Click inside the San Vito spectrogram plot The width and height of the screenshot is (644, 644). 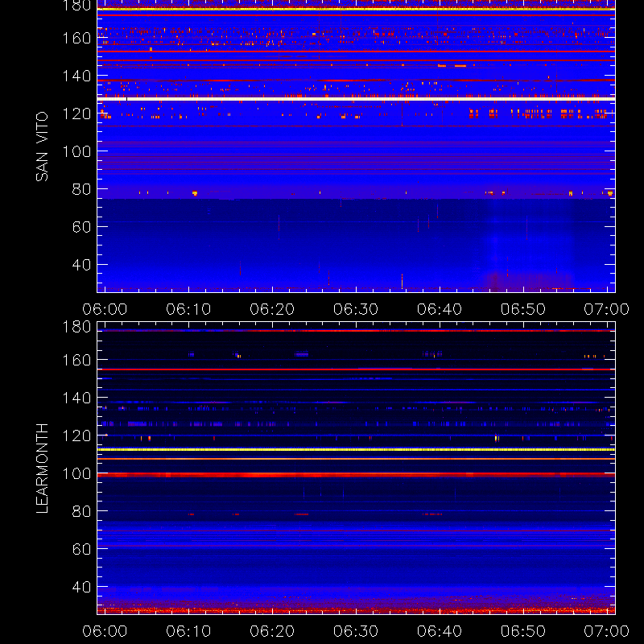coord(356,147)
